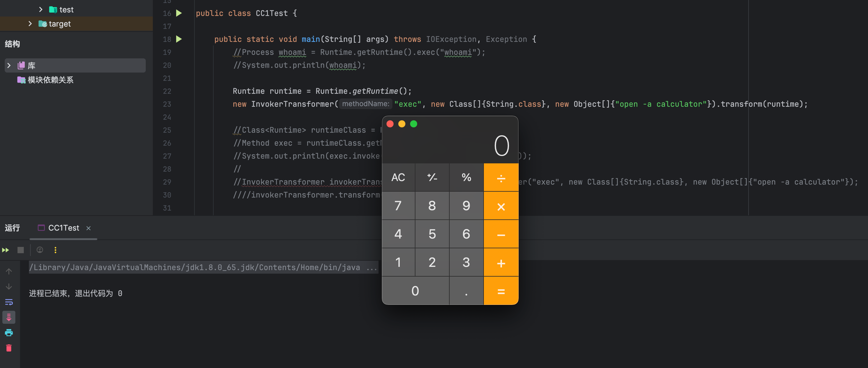Click the multiply key on the Calculator

[501, 206]
